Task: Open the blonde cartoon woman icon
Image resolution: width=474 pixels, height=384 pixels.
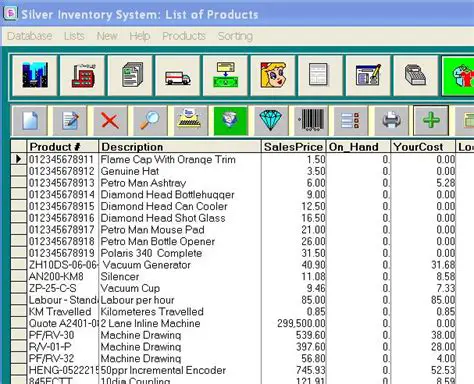Action: point(273,76)
